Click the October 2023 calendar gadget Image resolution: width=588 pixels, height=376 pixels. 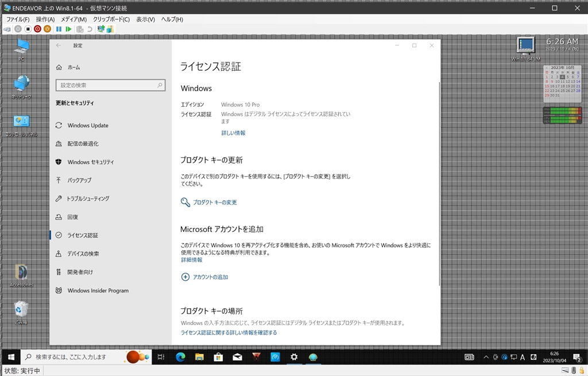[x=563, y=83]
